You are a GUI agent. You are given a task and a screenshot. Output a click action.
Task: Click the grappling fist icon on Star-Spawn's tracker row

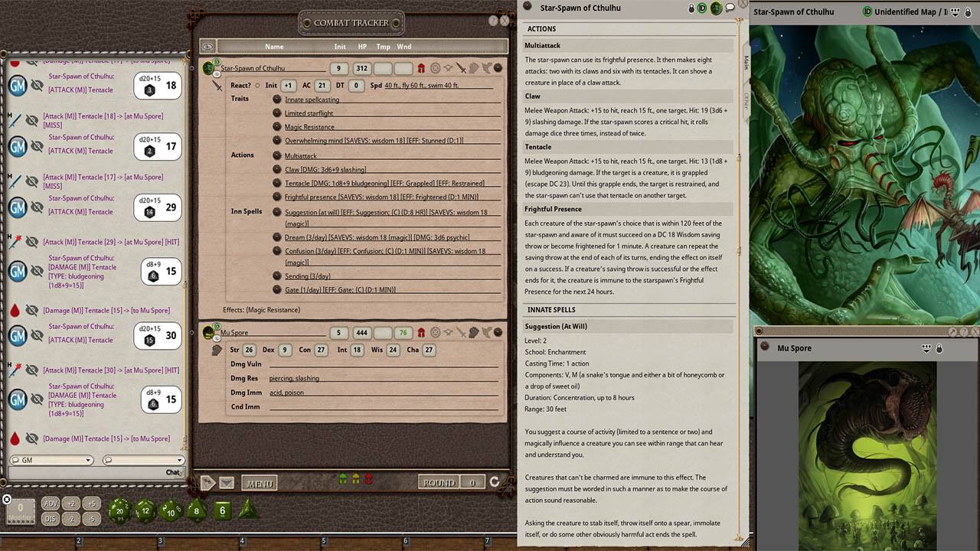point(474,68)
